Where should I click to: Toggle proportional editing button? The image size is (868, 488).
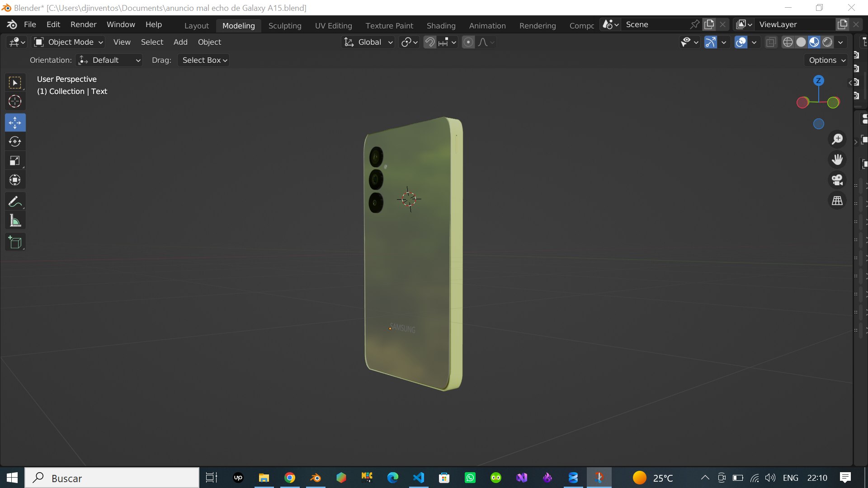pyautogui.click(x=468, y=42)
